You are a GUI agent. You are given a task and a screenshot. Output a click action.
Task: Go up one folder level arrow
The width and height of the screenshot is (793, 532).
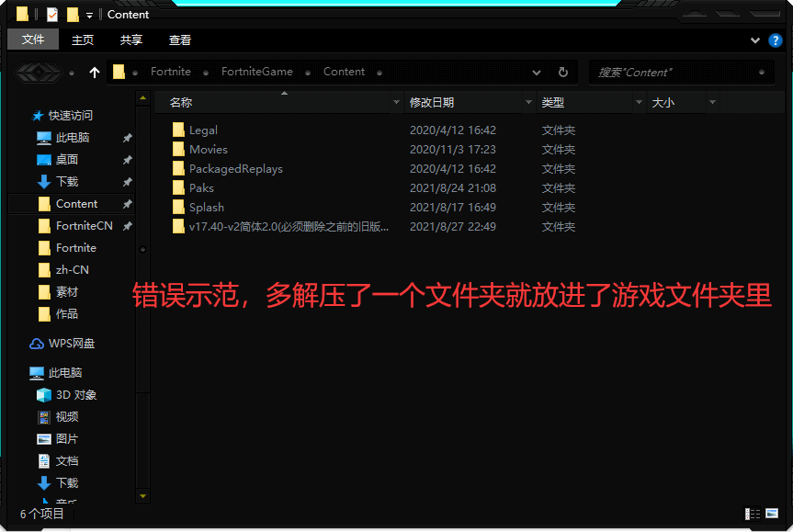pos(95,73)
